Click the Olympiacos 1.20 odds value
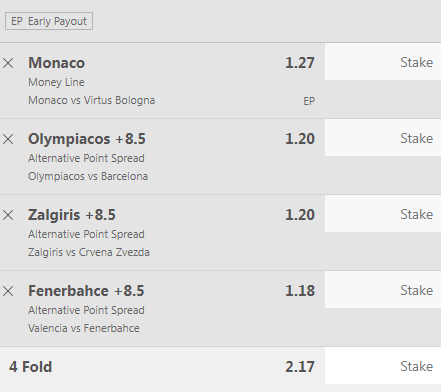441x392 pixels. click(x=300, y=139)
